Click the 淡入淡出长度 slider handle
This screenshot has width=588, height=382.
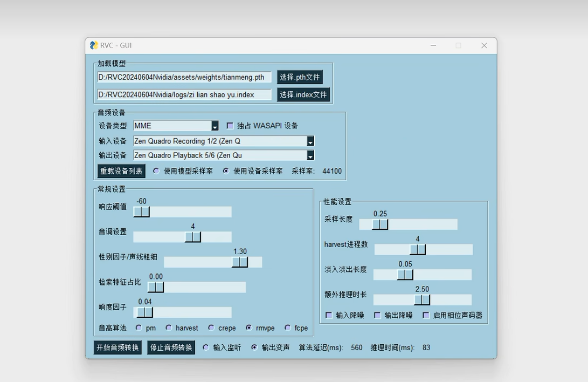[405, 275]
